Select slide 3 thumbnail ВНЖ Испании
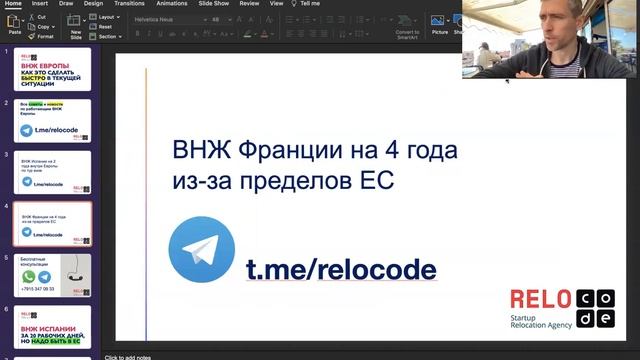This screenshot has height=360, width=640. (x=52, y=172)
